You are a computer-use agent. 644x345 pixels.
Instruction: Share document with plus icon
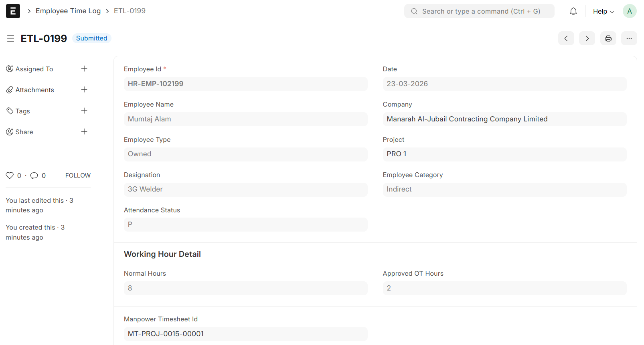tap(84, 132)
